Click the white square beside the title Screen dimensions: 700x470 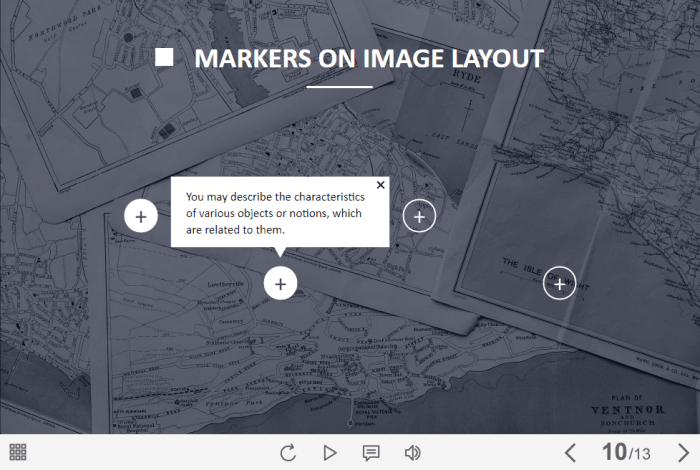click(165, 58)
